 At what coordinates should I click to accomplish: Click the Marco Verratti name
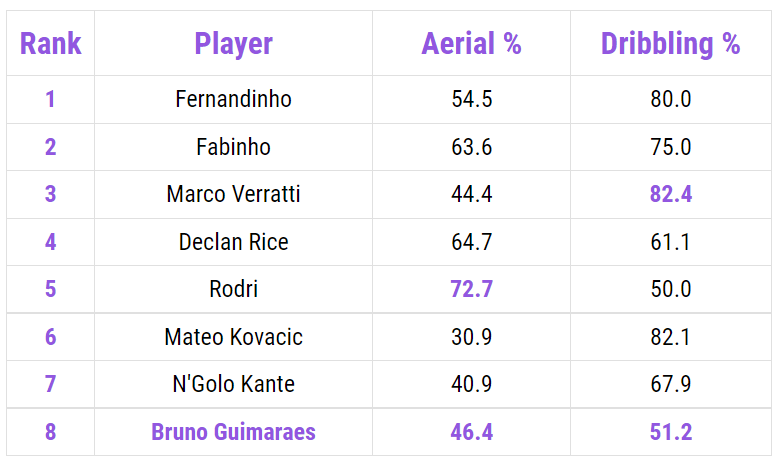click(233, 194)
